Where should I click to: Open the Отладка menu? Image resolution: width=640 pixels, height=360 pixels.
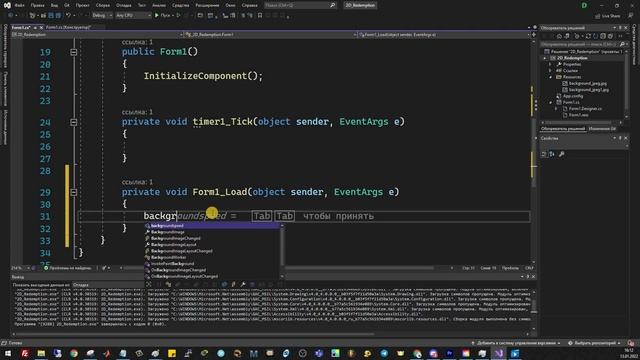pos(123,5)
